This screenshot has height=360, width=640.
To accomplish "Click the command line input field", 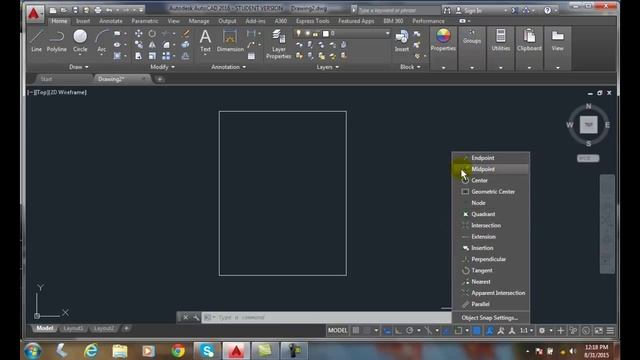I will click(x=327, y=317).
